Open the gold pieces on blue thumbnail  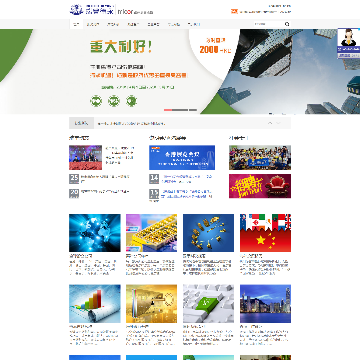[208, 233]
